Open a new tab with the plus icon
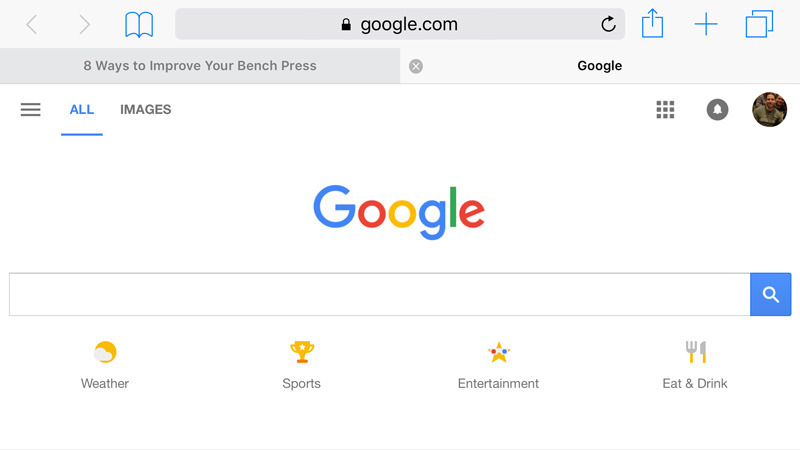Image resolution: width=800 pixels, height=450 pixels. tap(706, 24)
